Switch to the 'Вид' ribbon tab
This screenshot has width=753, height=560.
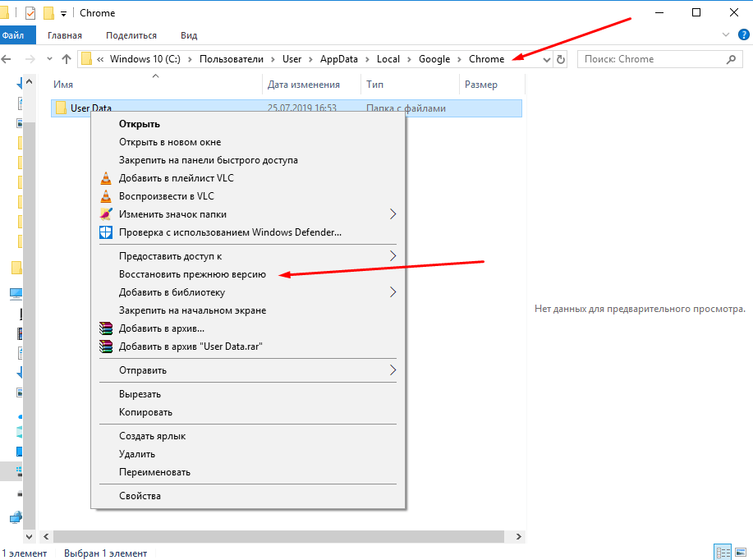coord(189,35)
